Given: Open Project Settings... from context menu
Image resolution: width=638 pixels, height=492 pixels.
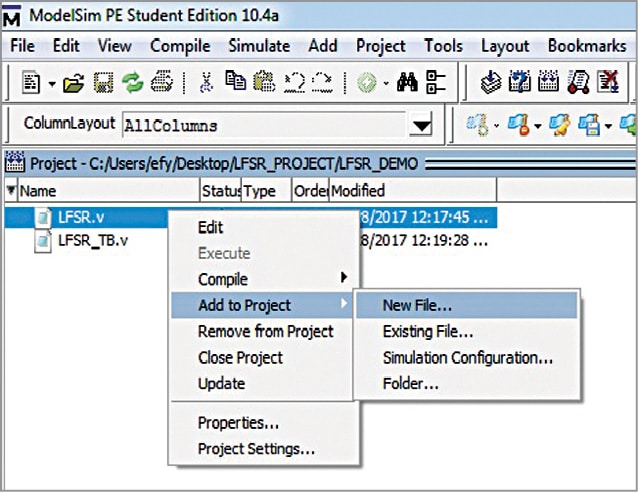Looking at the screenshot, I should tap(256, 449).
